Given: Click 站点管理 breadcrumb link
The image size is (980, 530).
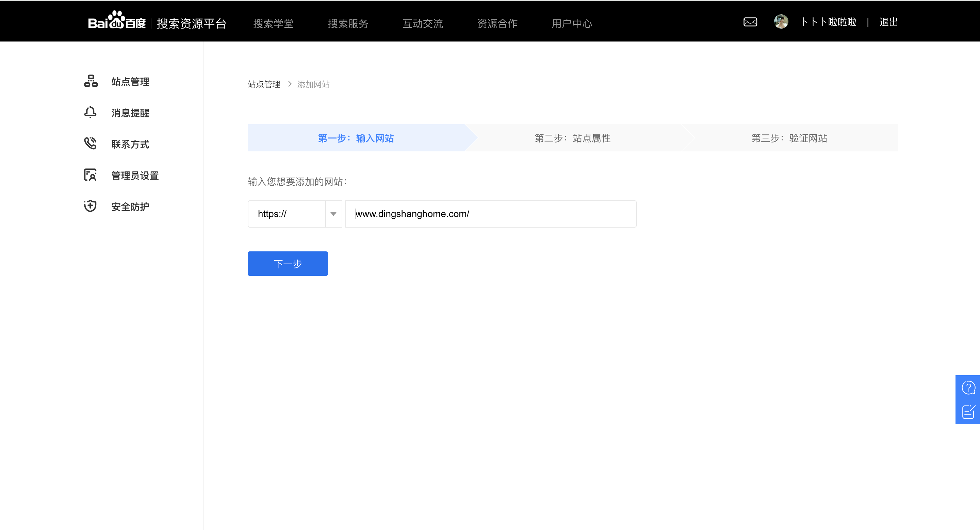Looking at the screenshot, I should tap(264, 84).
